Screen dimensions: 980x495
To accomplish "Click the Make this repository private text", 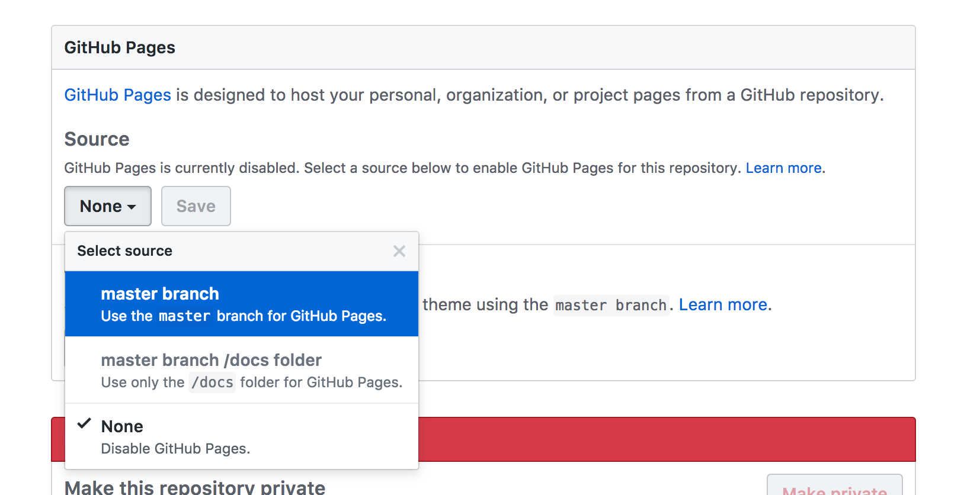I will pos(195,487).
